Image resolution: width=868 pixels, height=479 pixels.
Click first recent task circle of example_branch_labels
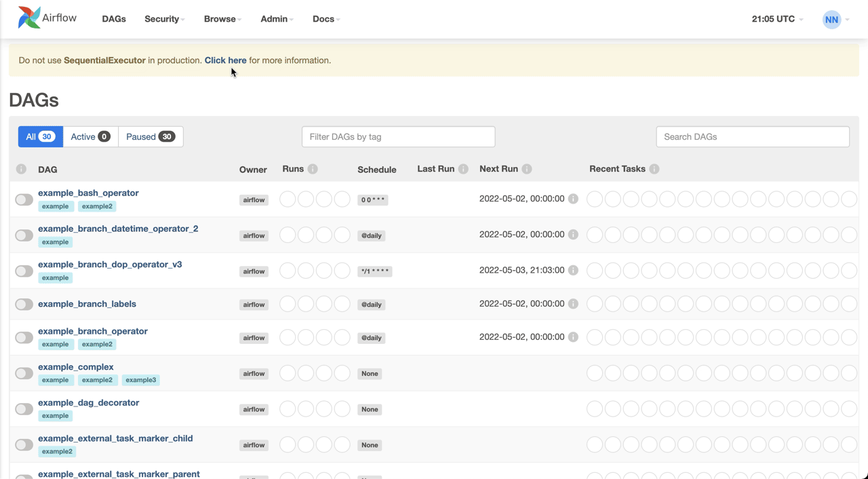[595, 304]
